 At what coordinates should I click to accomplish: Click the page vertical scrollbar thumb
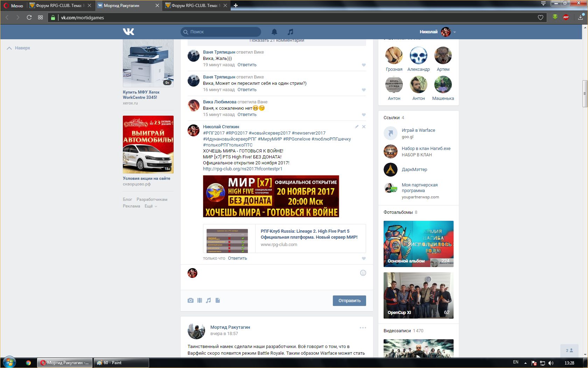[584, 94]
